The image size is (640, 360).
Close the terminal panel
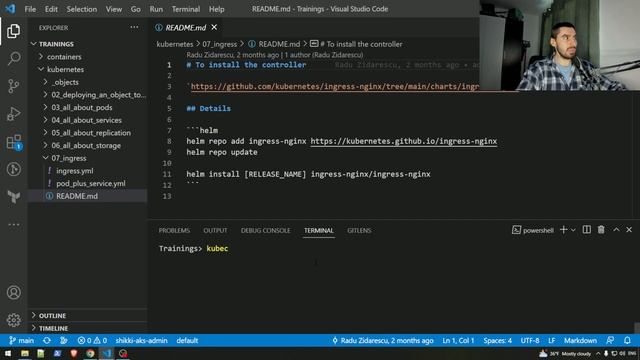click(x=629, y=230)
